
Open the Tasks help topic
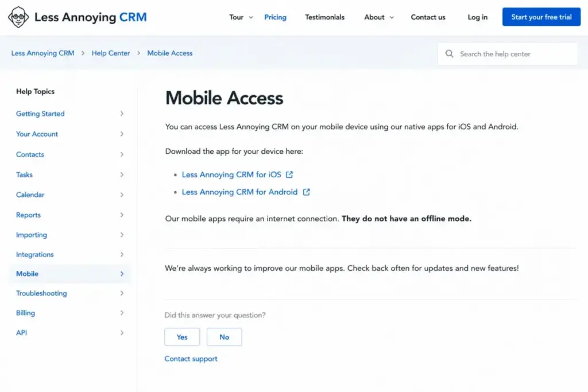[x=24, y=174]
